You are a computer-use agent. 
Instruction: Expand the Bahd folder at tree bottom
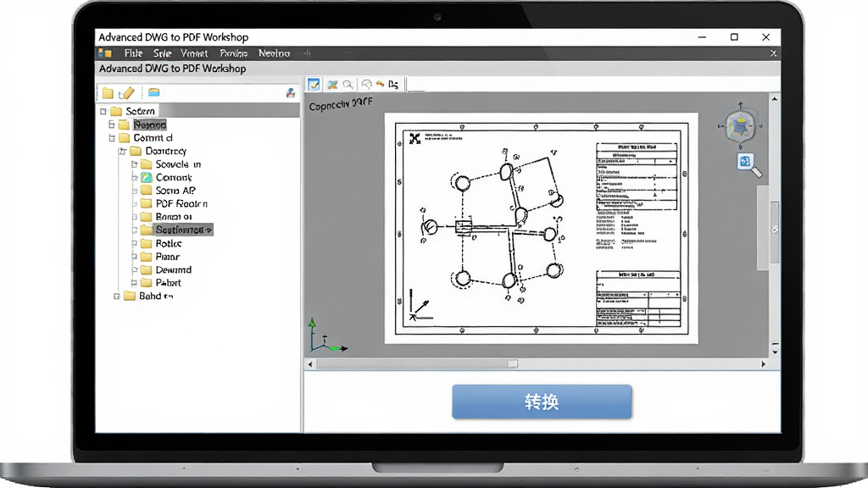tap(117, 296)
